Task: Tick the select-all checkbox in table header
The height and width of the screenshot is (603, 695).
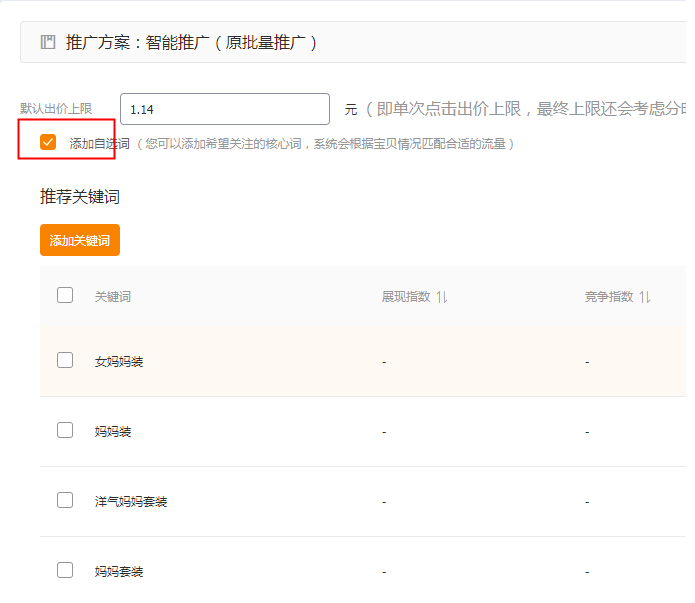Action: point(65,295)
